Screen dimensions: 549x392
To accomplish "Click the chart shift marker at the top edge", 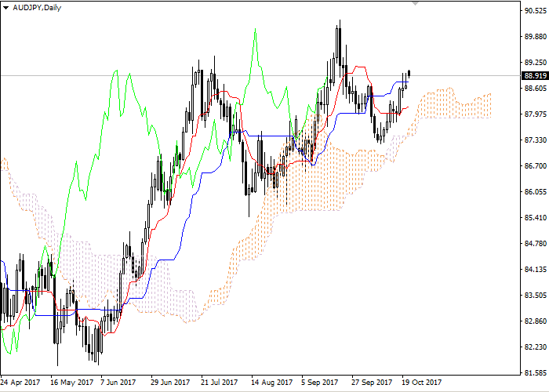I will click(415, 3).
